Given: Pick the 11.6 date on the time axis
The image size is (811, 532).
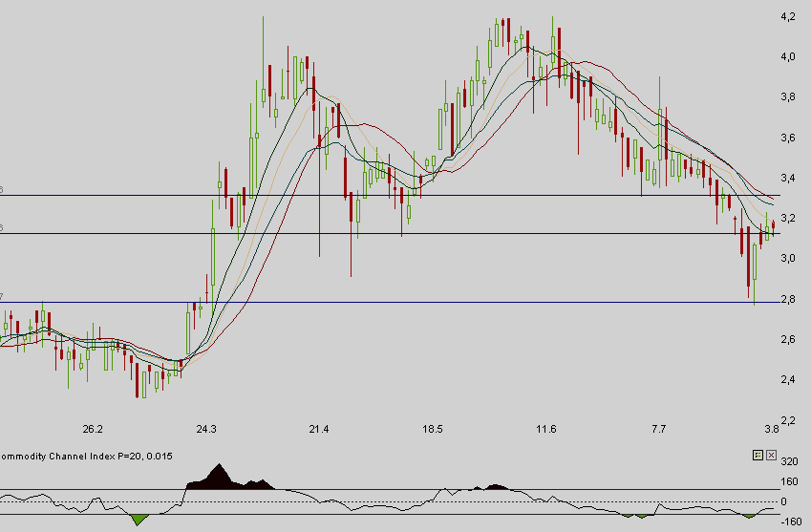Looking at the screenshot, I should point(545,430).
